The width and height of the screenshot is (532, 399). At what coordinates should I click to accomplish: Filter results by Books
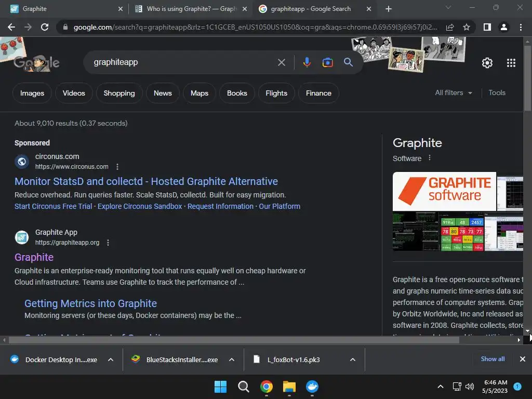[237, 93]
